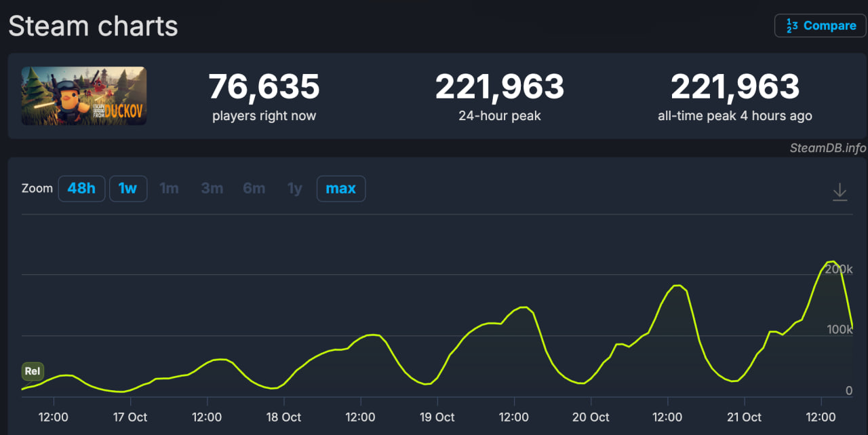Click the 17 Oct date axis label

click(x=130, y=417)
